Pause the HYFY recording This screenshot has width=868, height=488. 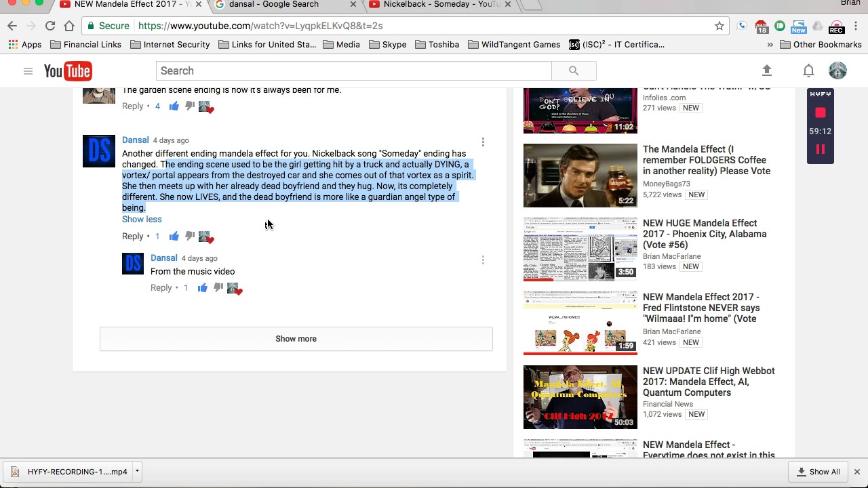[821, 149]
